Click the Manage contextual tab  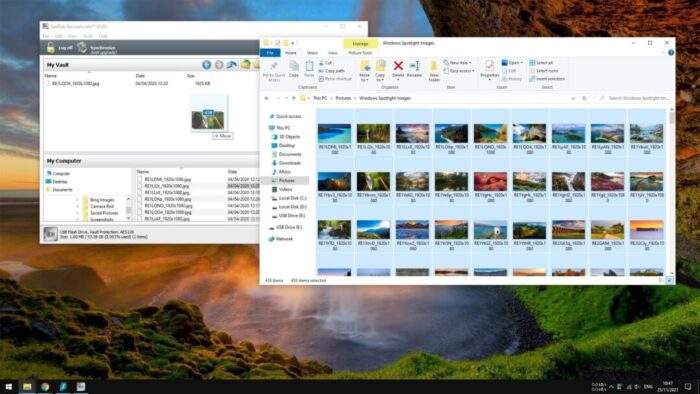point(360,44)
